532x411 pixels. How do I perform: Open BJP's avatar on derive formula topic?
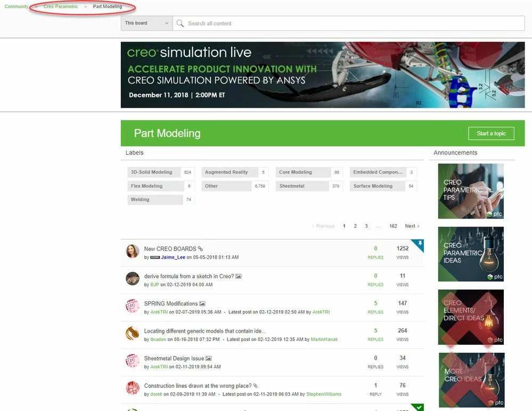click(x=133, y=278)
